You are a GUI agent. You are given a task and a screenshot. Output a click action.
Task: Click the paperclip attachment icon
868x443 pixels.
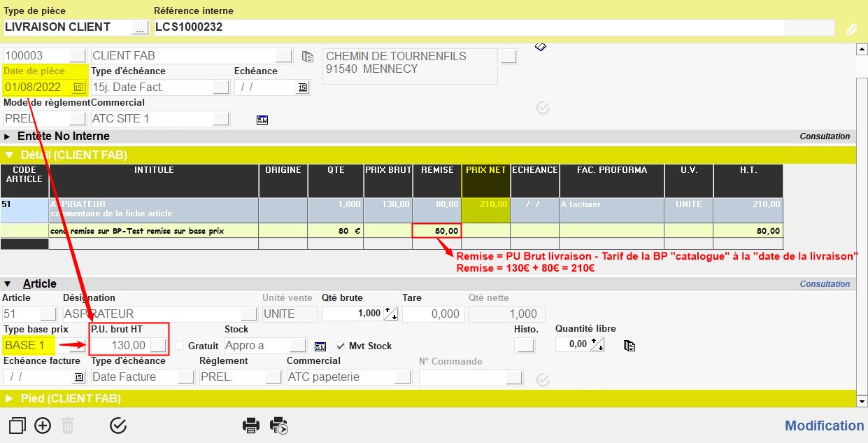(851, 29)
